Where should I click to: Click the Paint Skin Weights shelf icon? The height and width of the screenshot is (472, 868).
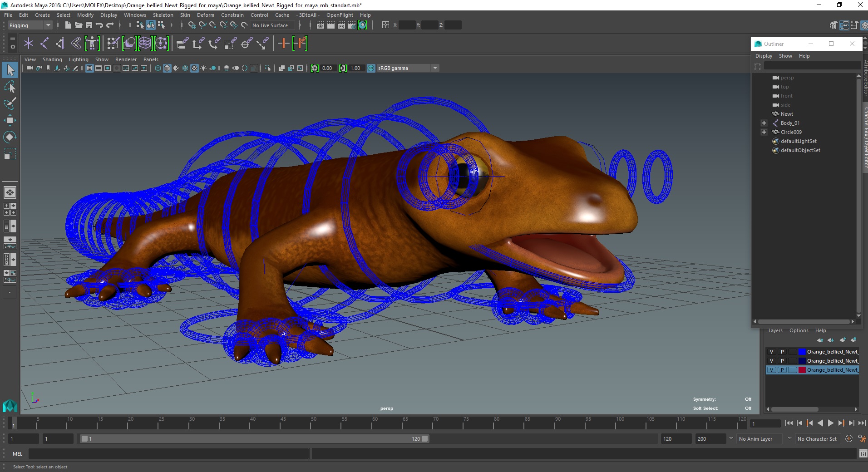pyautogui.click(x=113, y=44)
